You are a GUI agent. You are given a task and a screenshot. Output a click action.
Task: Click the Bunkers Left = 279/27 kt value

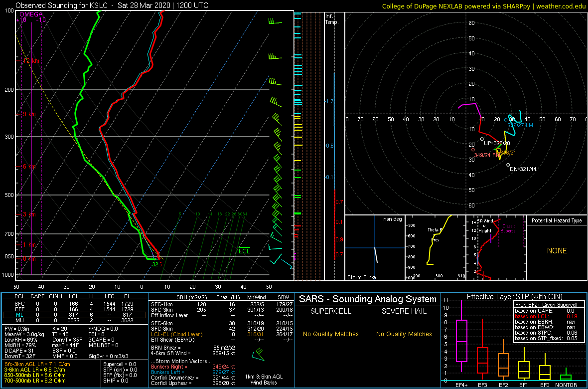pyautogui.click(x=193, y=372)
